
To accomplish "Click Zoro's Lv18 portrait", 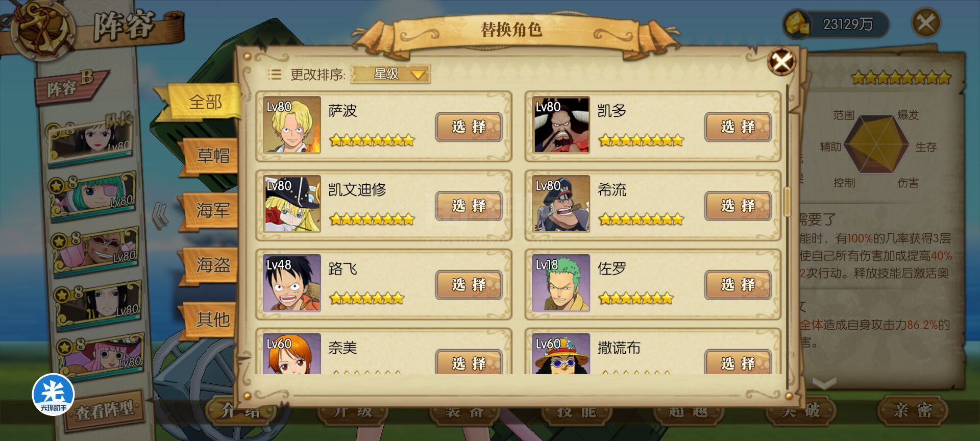I will (x=560, y=283).
